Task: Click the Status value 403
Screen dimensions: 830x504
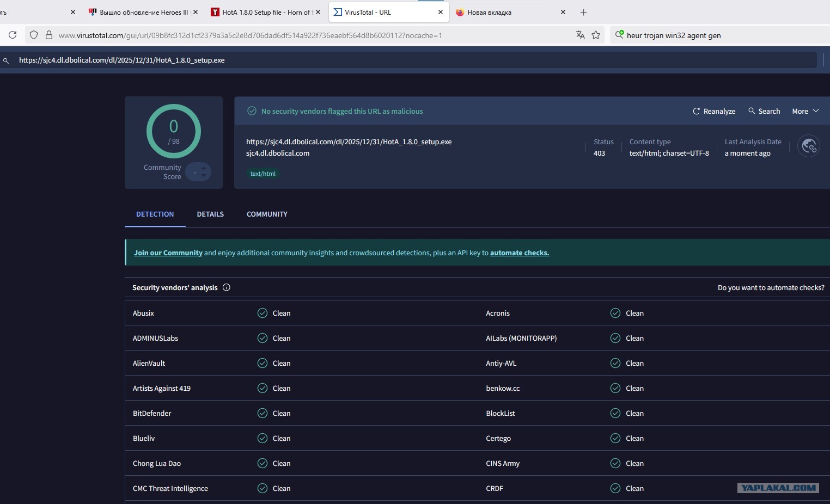Action: (x=599, y=153)
